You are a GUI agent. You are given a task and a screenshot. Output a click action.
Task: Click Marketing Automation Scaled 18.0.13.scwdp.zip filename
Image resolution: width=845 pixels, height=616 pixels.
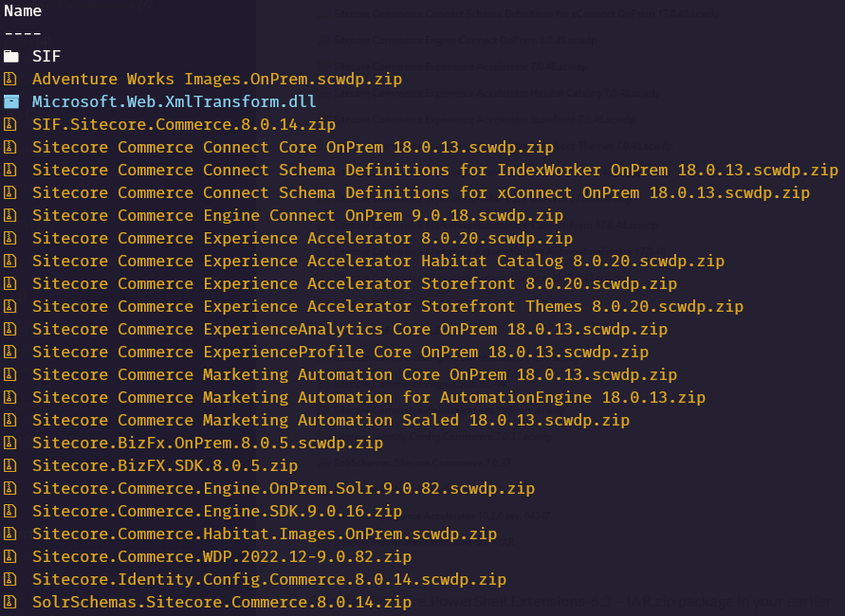click(331, 420)
